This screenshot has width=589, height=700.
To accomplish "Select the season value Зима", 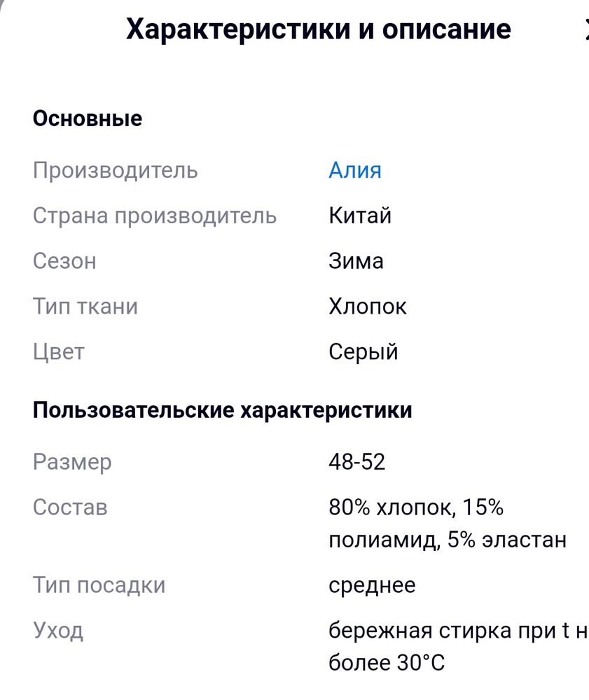I will click(x=356, y=261).
